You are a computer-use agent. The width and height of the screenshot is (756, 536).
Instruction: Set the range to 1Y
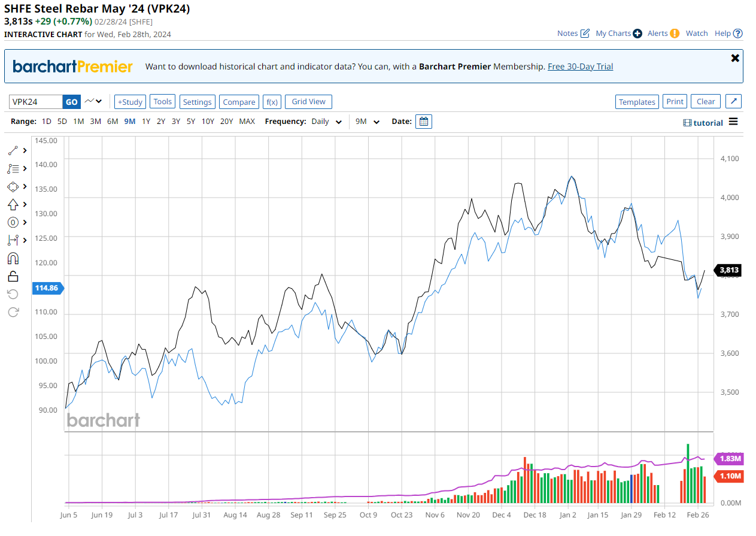[145, 122]
